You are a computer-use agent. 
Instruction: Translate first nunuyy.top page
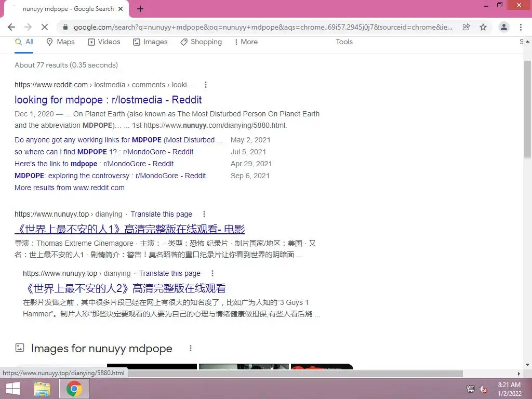[162, 214]
